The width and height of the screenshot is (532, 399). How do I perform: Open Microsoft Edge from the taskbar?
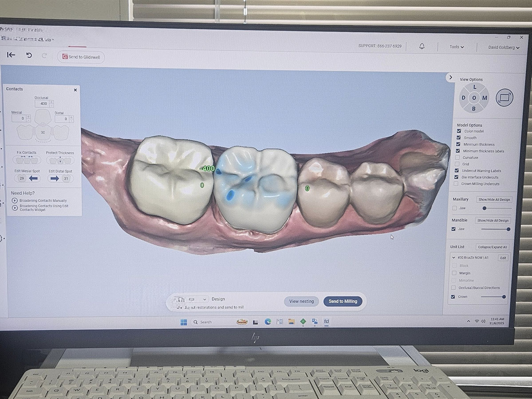point(268,322)
